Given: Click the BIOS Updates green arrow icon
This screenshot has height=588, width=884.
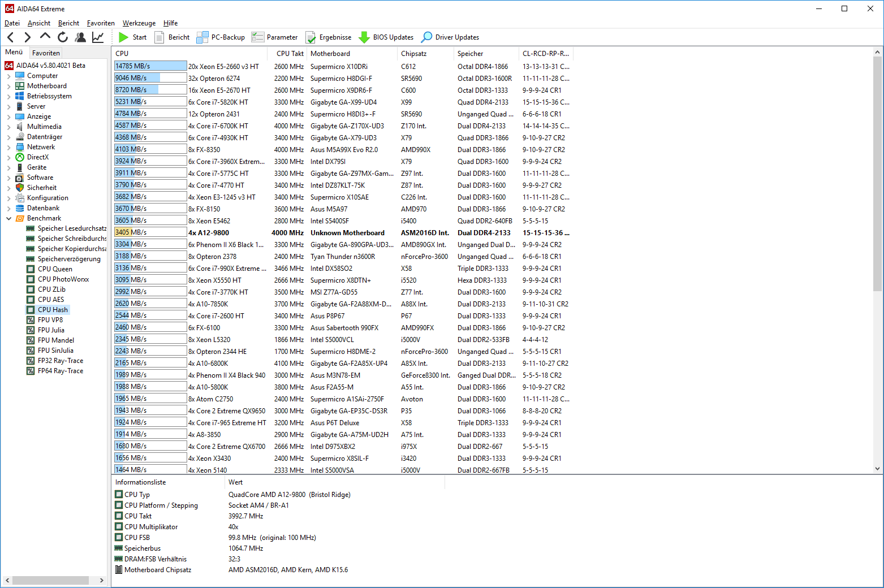Looking at the screenshot, I should click(x=364, y=37).
